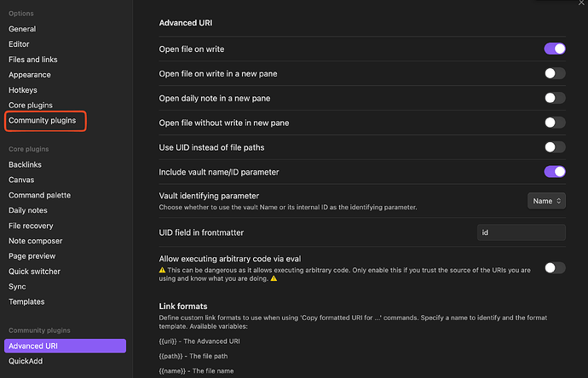Turn on Open file without write in new pane
588x378 pixels.
click(555, 123)
